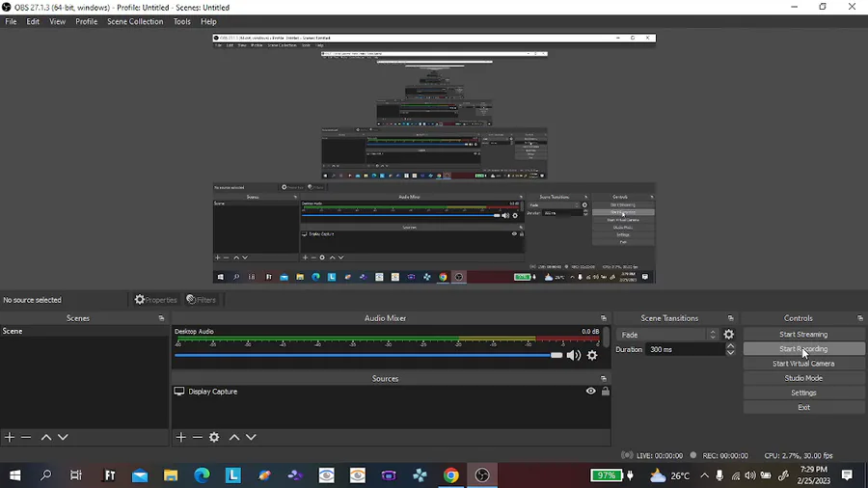Open Mail app from taskbar

[x=140, y=475]
